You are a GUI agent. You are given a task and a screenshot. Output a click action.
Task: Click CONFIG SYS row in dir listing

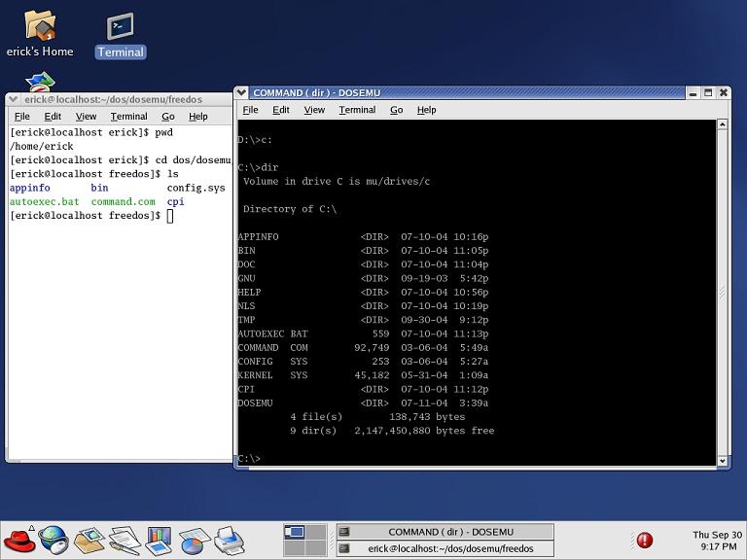(x=363, y=362)
